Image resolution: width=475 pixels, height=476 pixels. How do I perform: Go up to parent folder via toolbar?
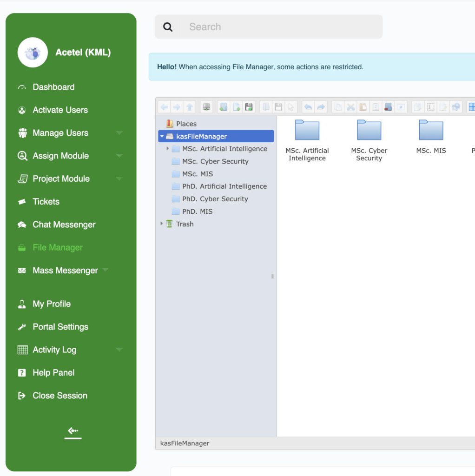click(190, 107)
